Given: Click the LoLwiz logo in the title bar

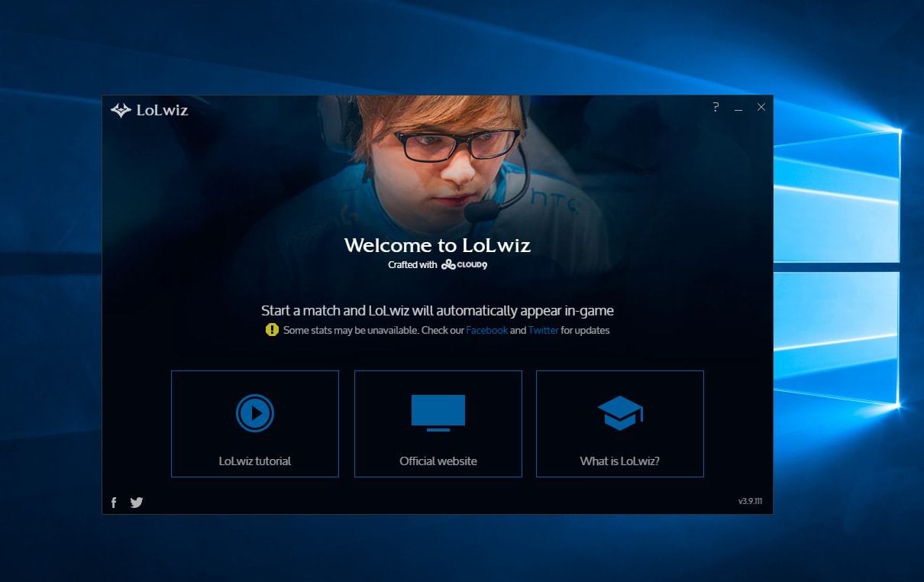Looking at the screenshot, I should (149, 110).
